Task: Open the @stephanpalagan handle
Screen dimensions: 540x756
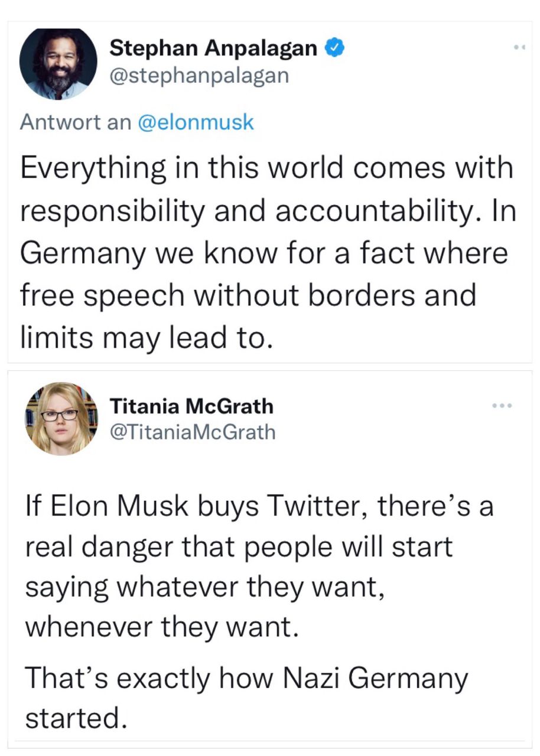Action: (199, 76)
